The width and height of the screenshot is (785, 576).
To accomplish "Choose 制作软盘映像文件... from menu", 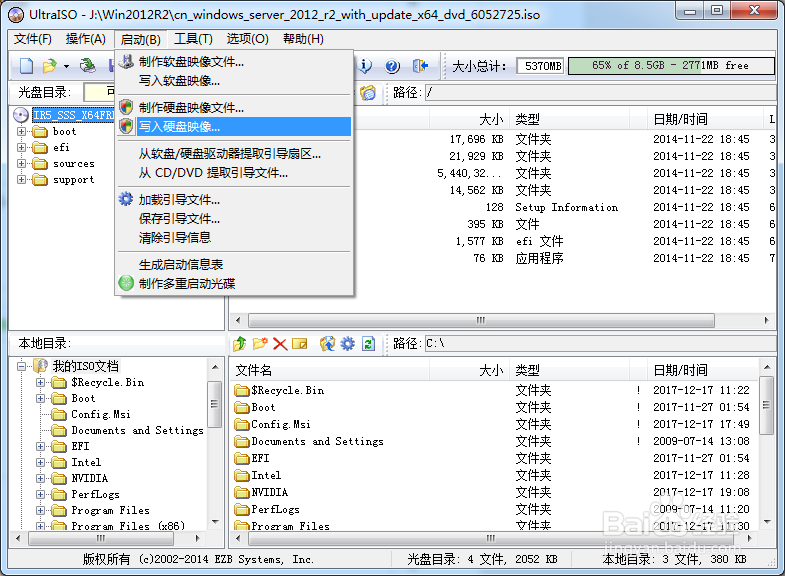I will coord(234,62).
